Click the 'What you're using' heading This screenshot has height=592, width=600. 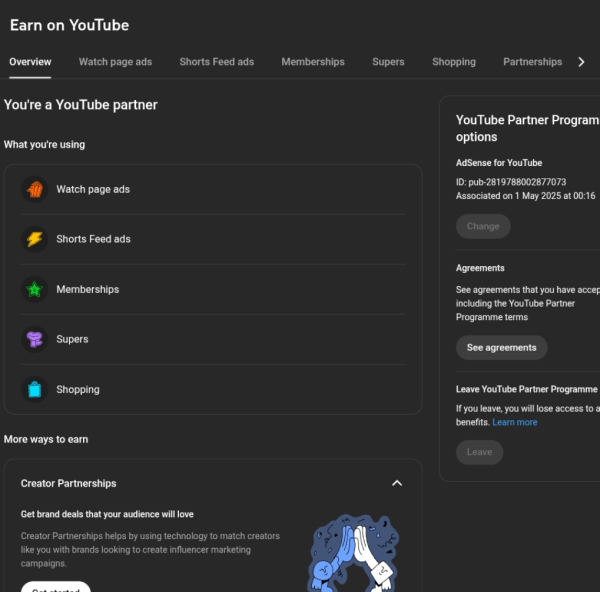pyautogui.click(x=44, y=145)
